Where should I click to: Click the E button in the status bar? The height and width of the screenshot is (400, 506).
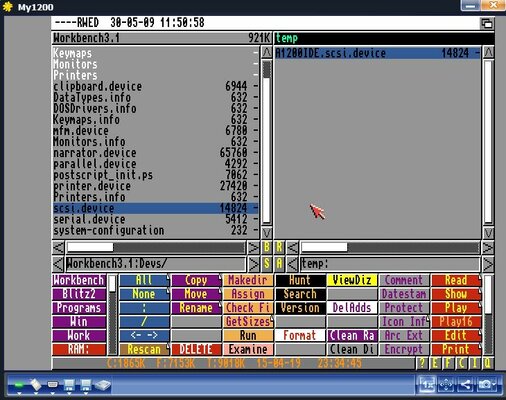pyautogui.click(x=435, y=363)
